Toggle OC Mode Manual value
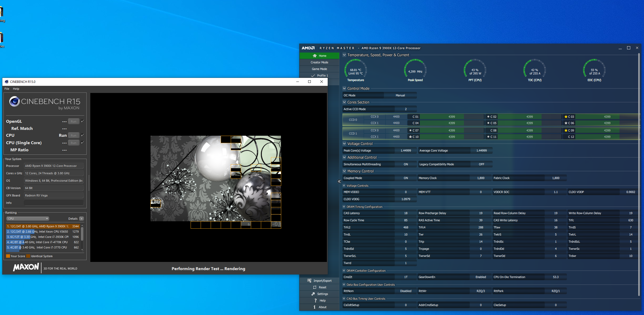This screenshot has width=644, height=315. pyautogui.click(x=400, y=95)
